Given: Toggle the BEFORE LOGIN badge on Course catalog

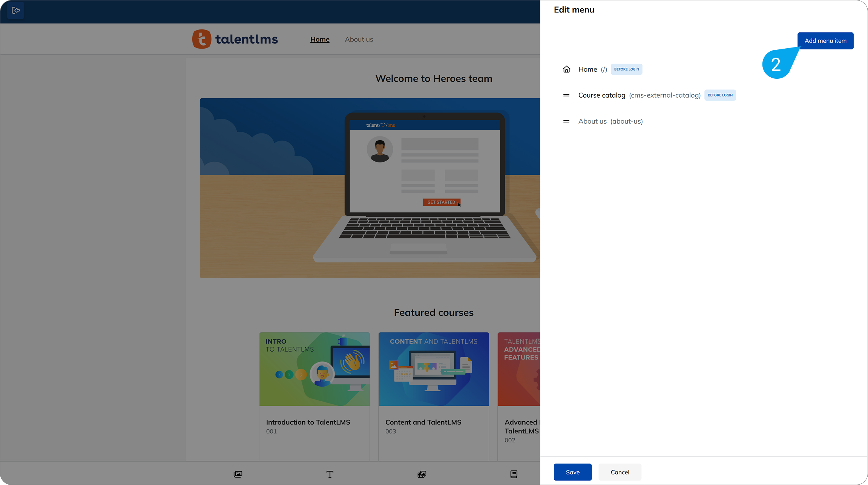Looking at the screenshot, I should [x=720, y=95].
